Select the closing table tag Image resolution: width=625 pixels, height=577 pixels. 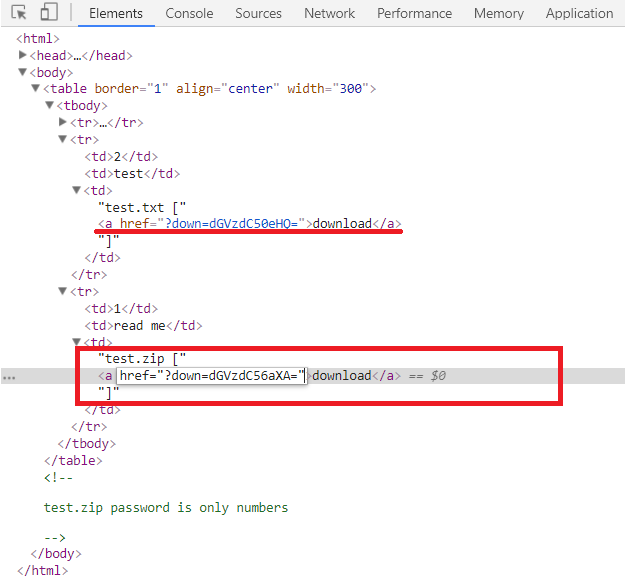[73, 461]
